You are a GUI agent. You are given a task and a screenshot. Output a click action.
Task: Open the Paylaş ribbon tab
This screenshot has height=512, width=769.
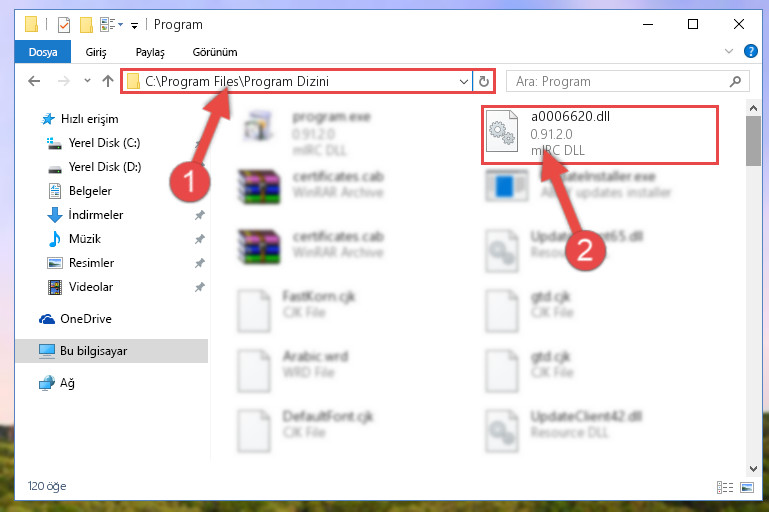150,52
